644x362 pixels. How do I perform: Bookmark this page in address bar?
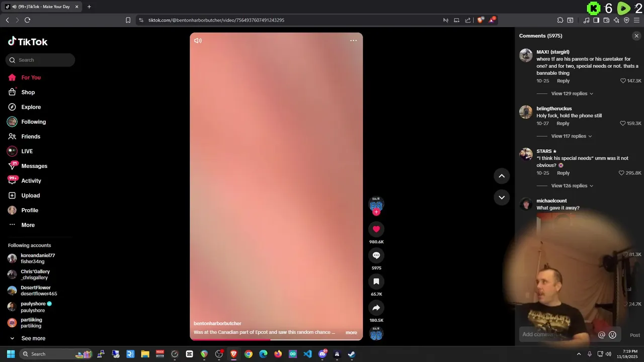point(128,20)
